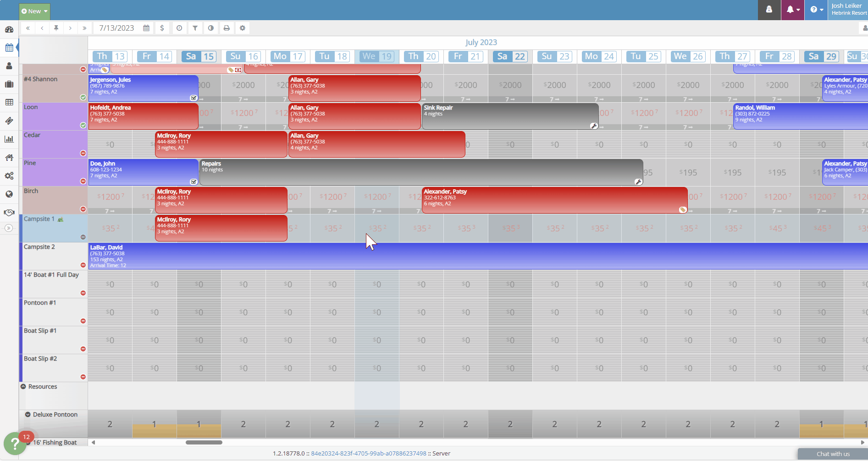Filter reservations using the funnel icon
This screenshot has height=461, width=868.
pyautogui.click(x=195, y=28)
